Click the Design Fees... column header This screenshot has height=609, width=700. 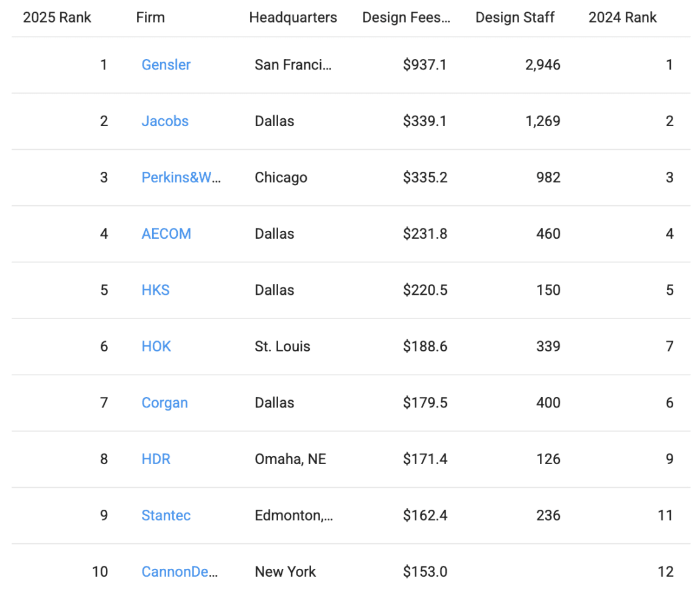click(406, 18)
